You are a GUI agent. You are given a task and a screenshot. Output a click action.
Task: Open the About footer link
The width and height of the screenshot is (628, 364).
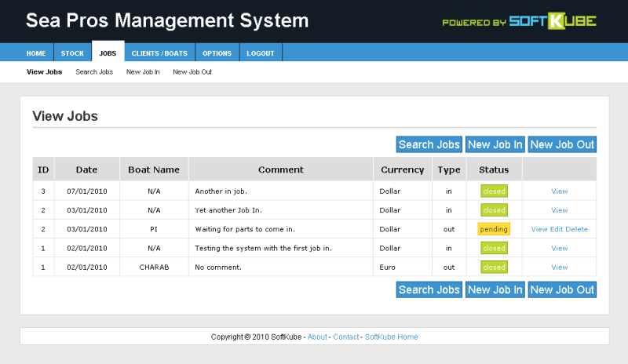coord(317,337)
